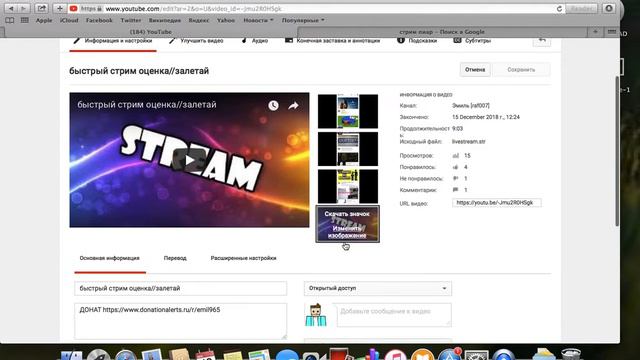Open Информация и настройки tab
Screen dimensions: 640x360
coord(113,41)
